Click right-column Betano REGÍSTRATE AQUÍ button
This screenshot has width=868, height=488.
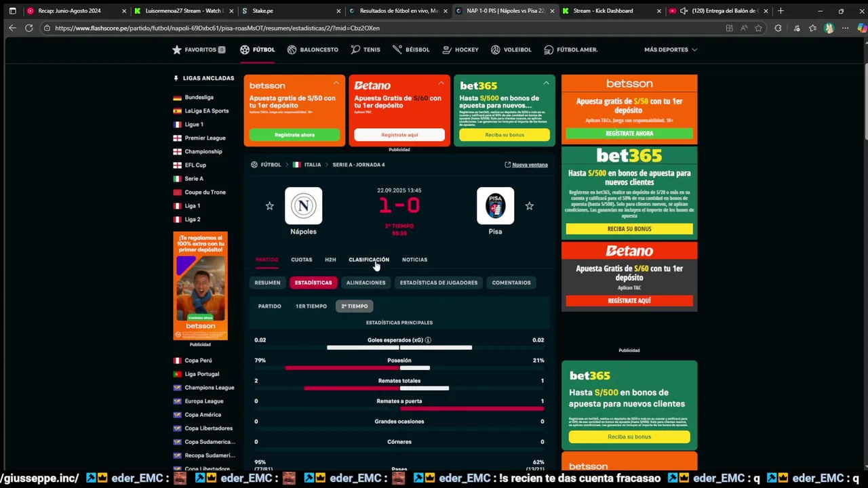coord(629,300)
